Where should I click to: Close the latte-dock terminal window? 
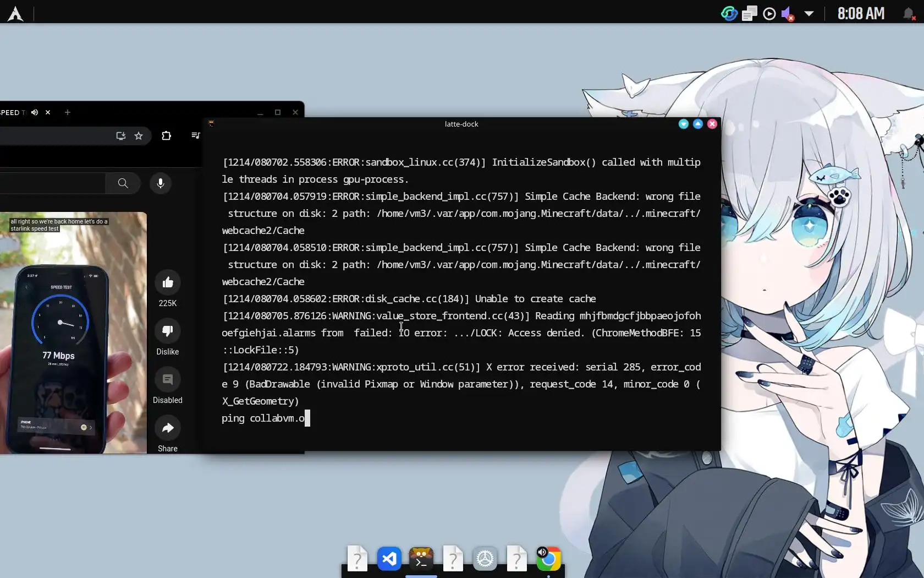712,124
